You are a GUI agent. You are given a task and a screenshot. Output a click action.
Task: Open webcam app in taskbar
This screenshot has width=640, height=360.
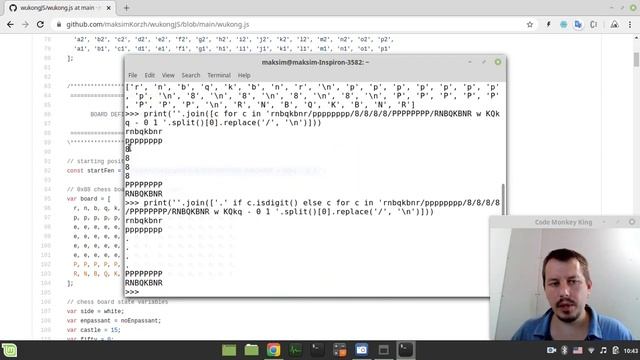(362, 350)
